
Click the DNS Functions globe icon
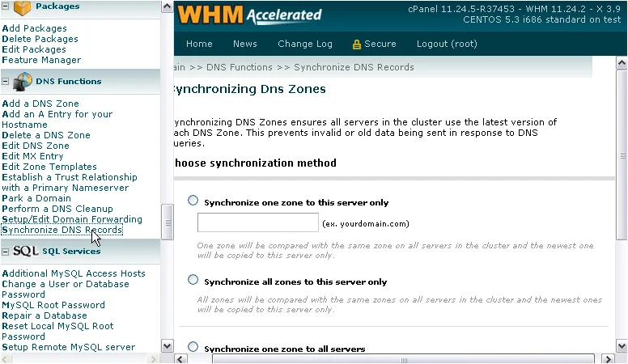click(23, 81)
